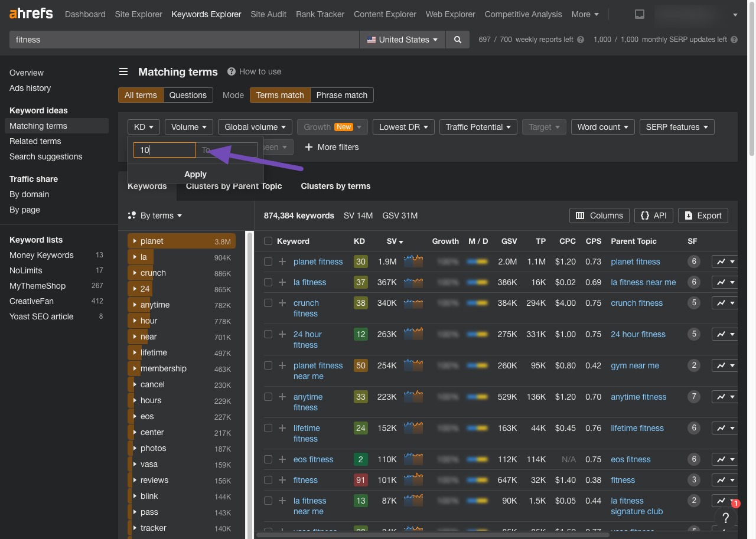Select the Questions tab
The image size is (756, 539).
tap(188, 94)
